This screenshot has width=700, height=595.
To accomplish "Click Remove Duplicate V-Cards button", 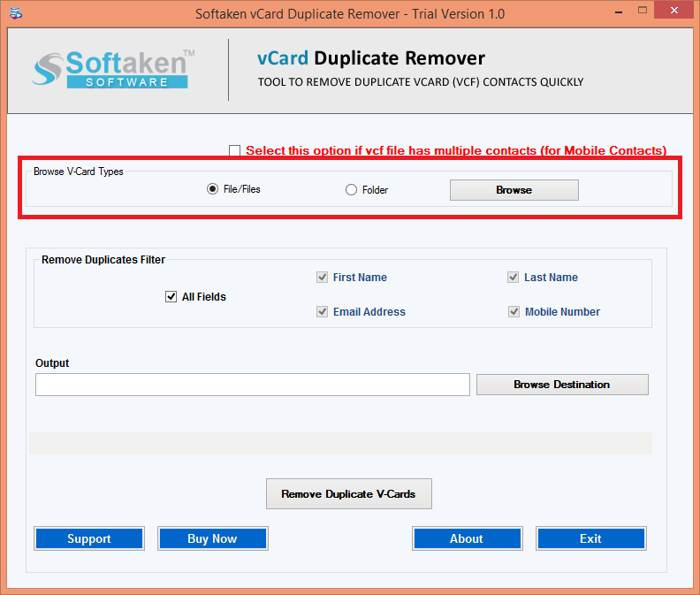I will (348, 493).
